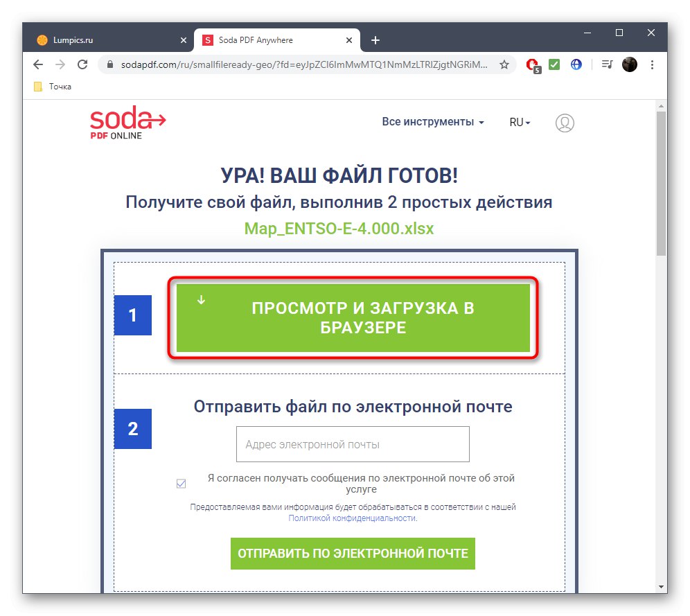The image size is (690, 616).
Task: Open the user account profile icon
Action: tap(565, 123)
